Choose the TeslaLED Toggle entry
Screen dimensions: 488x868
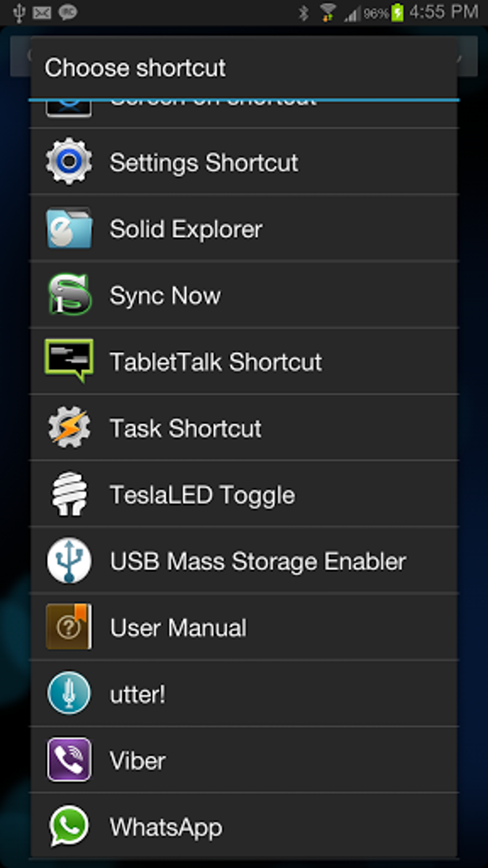point(244,494)
